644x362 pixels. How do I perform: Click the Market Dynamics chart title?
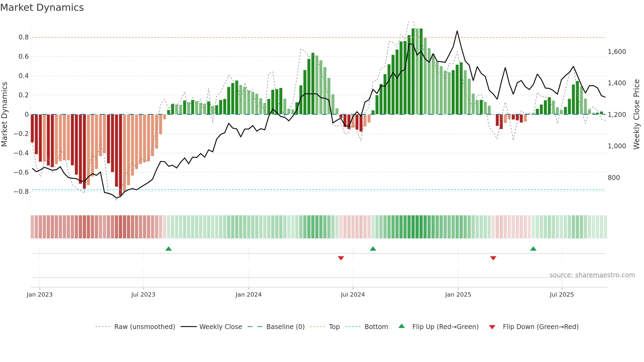pos(42,8)
